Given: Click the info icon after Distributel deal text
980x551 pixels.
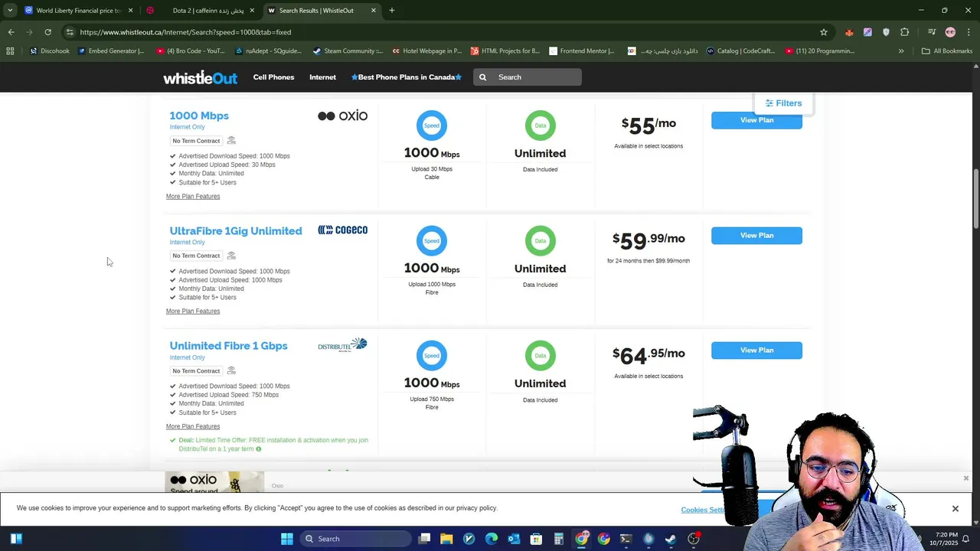Looking at the screenshot, I should 258,449.
